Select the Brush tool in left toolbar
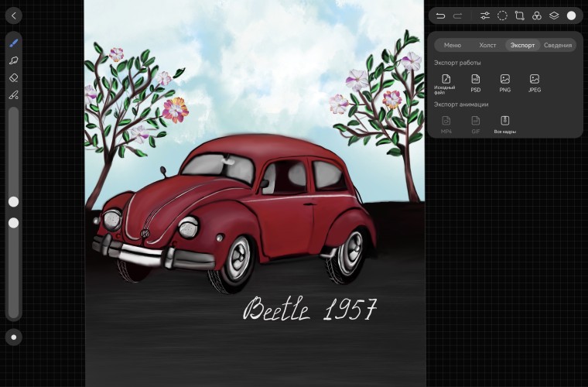 pyautogui.click(x=13, y=43)
